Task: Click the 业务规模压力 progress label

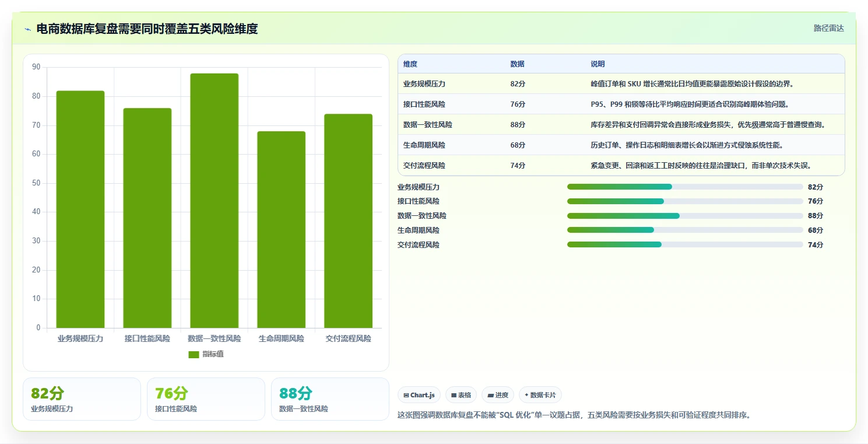Action: point(419,187)
